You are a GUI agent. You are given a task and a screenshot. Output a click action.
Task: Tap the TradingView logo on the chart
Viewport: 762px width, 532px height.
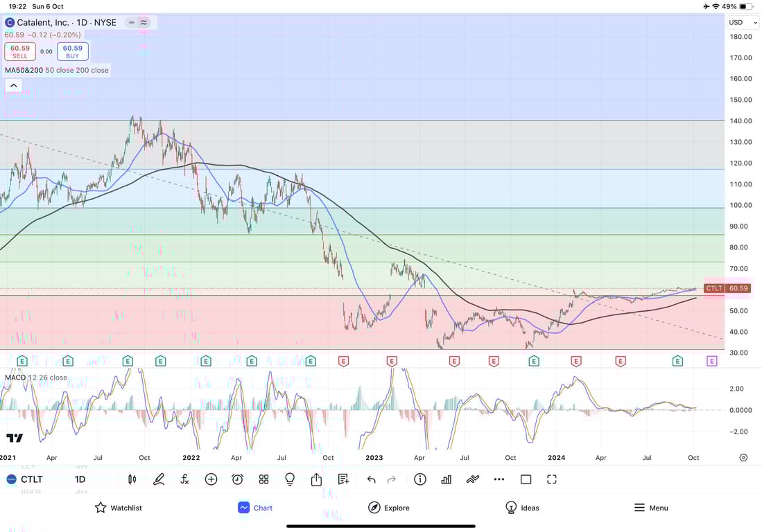pos(15,438)
